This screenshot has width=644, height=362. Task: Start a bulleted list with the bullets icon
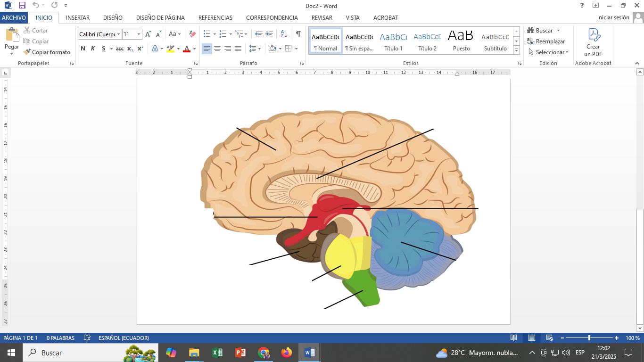[206, 34]
